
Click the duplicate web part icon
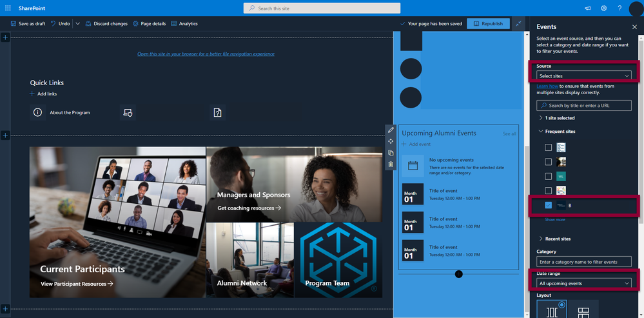click(x=391, y=153)
